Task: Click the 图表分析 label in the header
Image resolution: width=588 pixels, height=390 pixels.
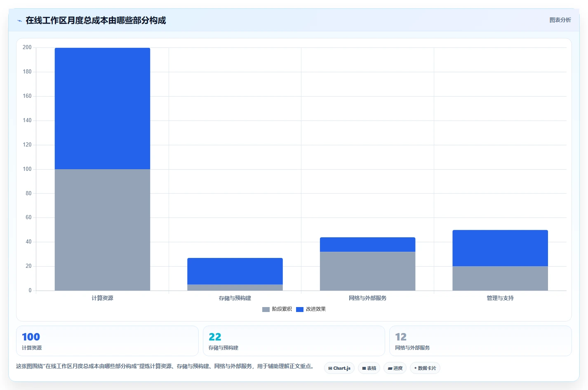Action: pyautogui.click(x=560, y=20)
